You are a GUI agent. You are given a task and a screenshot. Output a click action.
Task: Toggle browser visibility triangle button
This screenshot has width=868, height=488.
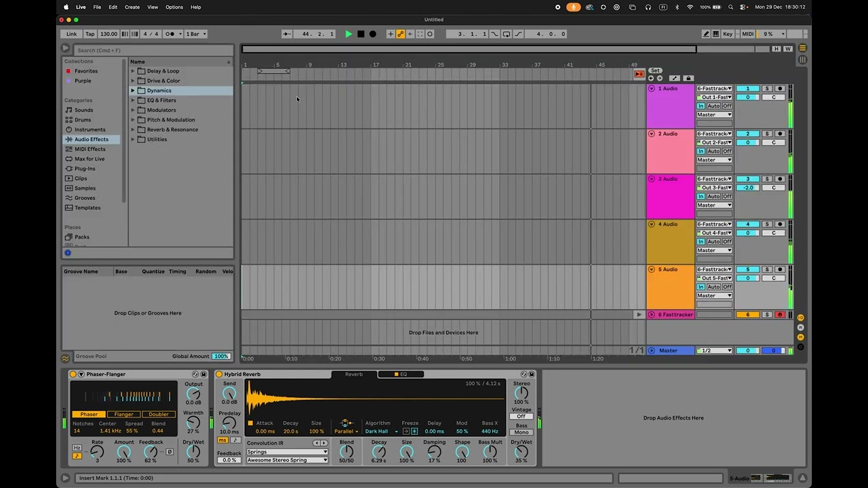65,48
